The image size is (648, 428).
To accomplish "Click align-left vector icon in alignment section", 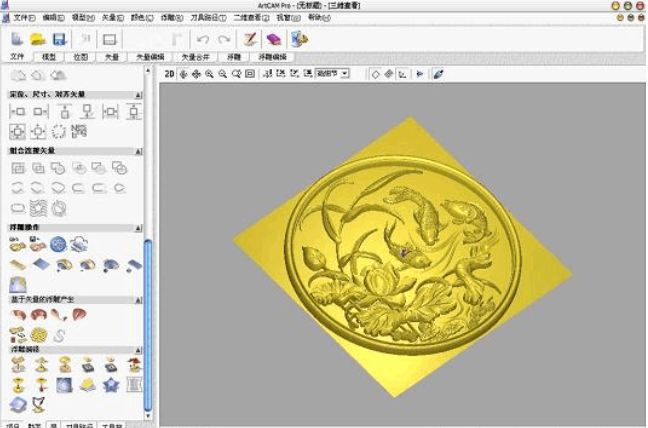I will click(17, 112).
